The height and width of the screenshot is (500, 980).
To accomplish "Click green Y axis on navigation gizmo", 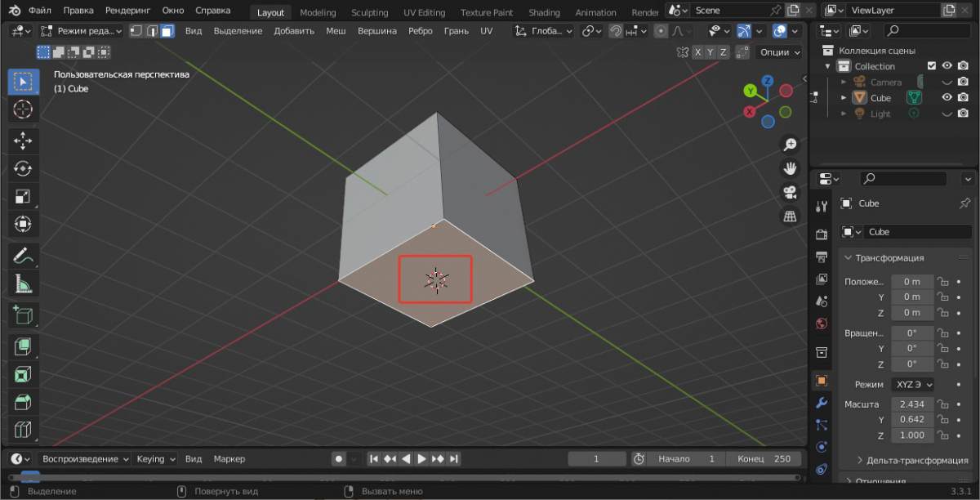I will (751, 91).
